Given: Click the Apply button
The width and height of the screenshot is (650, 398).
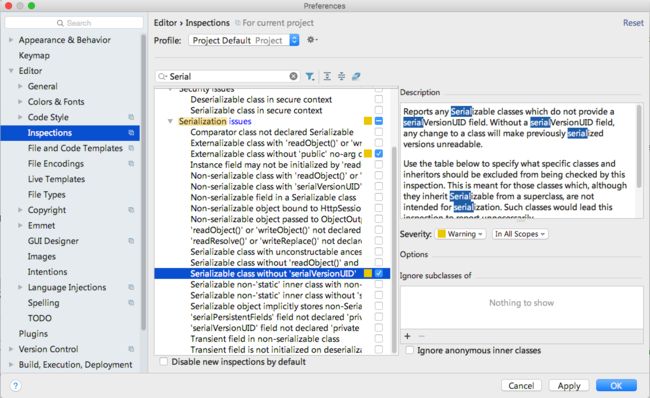Looking at the screenshot, I should (569, 386).
